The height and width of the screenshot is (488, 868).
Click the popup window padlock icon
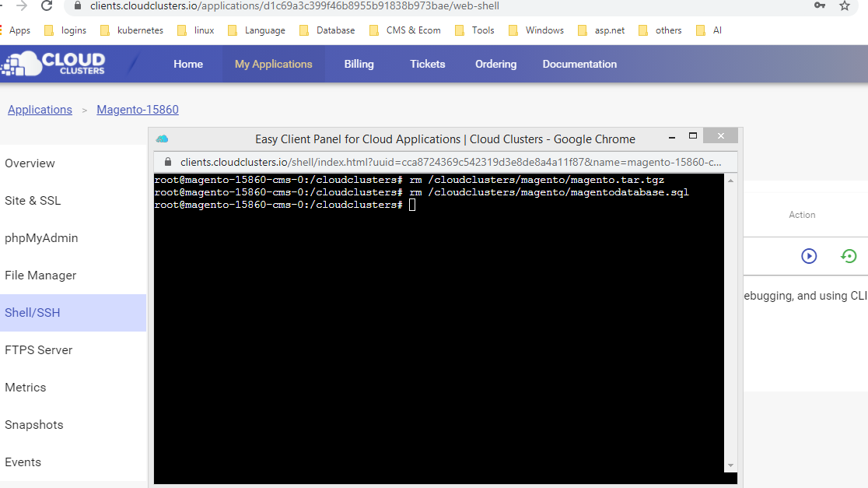click(x=166, y=163)
